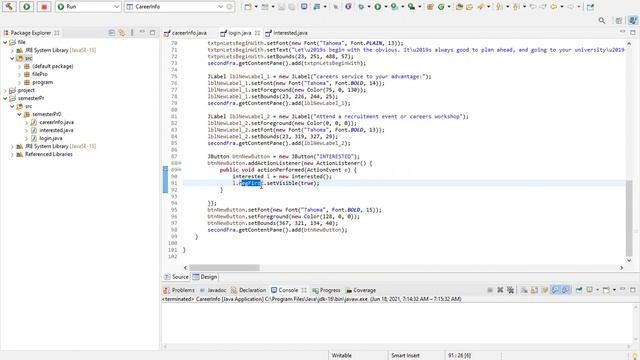Switch to the Source editor tab

tap(176, 277)
